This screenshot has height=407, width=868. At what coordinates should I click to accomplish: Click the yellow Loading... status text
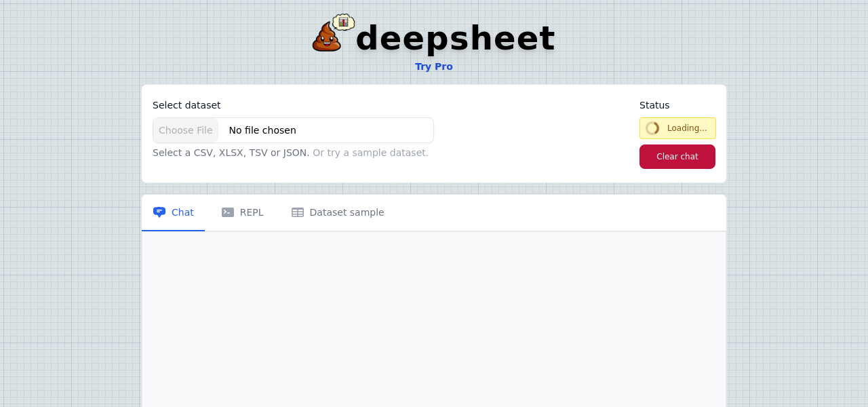pyautogui.click(x=687, y=128)
